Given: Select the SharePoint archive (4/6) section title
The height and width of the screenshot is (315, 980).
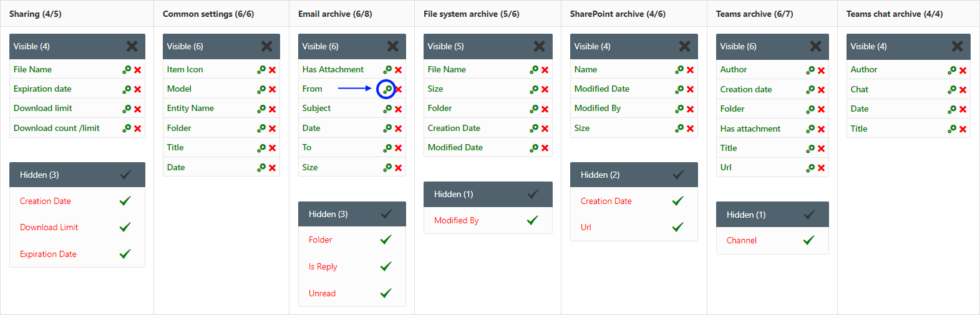Looking at the screenshot, I should [618, 14].
